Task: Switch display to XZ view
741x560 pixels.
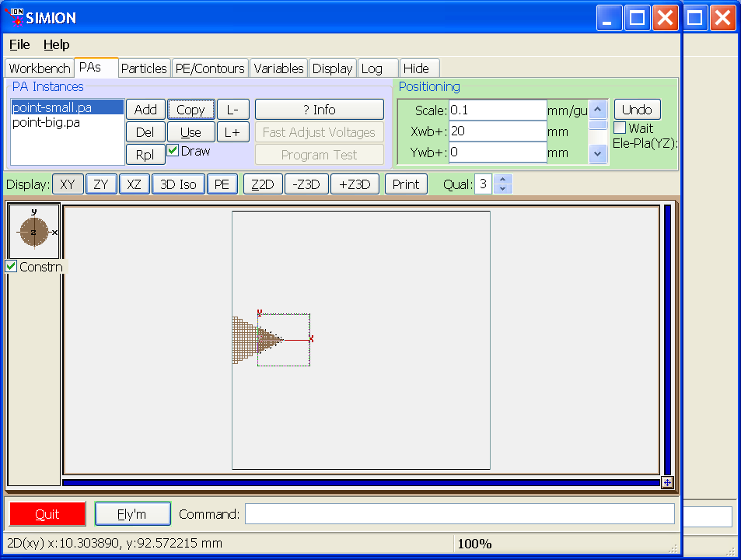Action: [135, 184]
